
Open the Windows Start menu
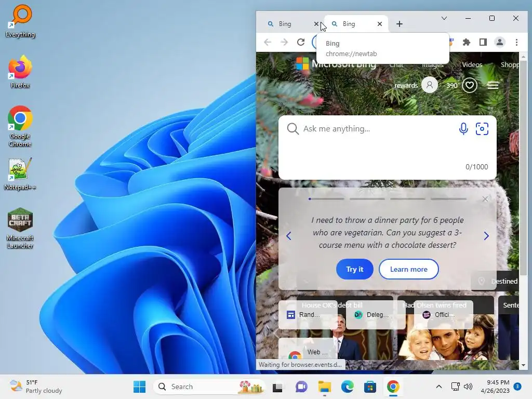[139, 387]
